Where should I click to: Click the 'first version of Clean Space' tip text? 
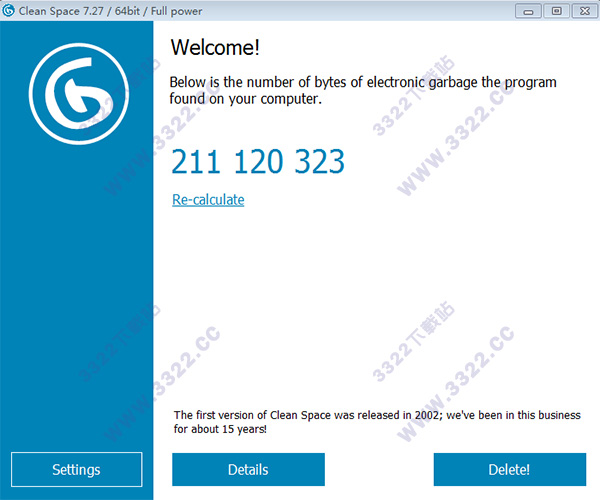[x=377, y=422]
